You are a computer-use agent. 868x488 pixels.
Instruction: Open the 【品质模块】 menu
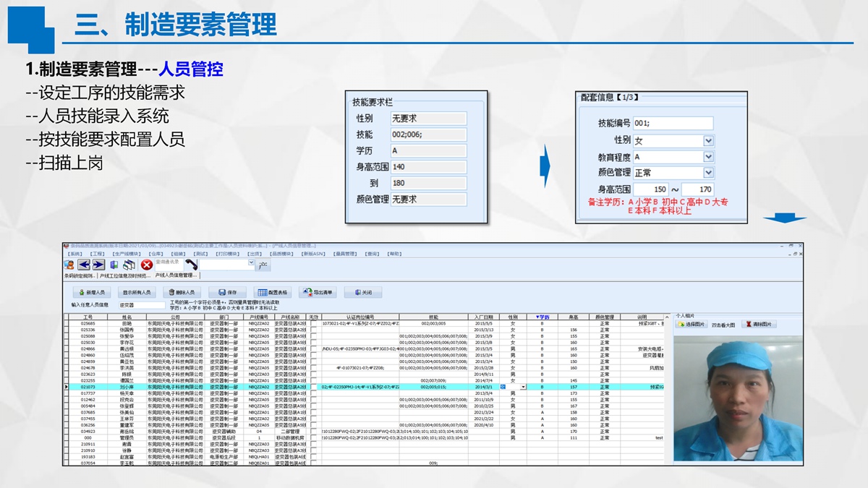281,254
